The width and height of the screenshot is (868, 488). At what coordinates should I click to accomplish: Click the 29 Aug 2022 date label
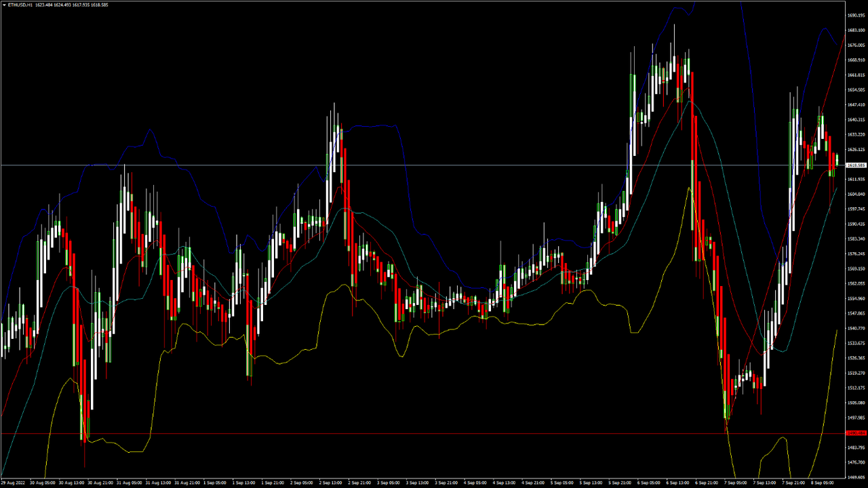click(14, 483)
